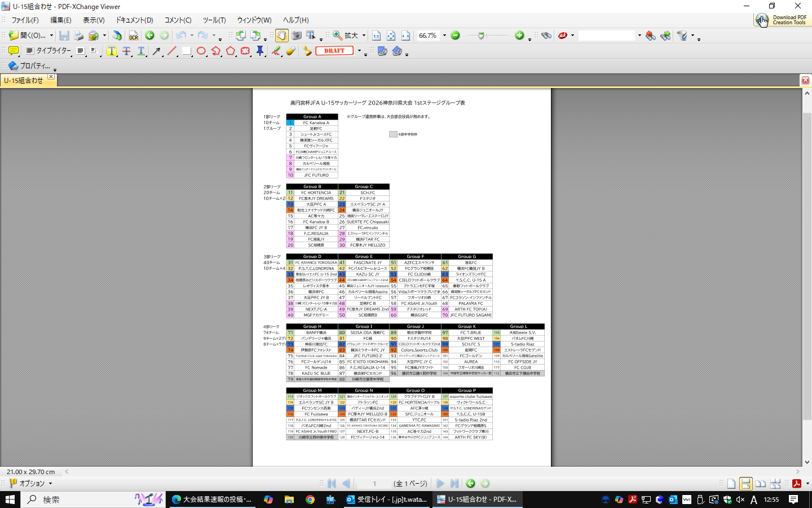812x508 pixels.
Task: Switch to continuous page layout
Action: coord(745,484)
